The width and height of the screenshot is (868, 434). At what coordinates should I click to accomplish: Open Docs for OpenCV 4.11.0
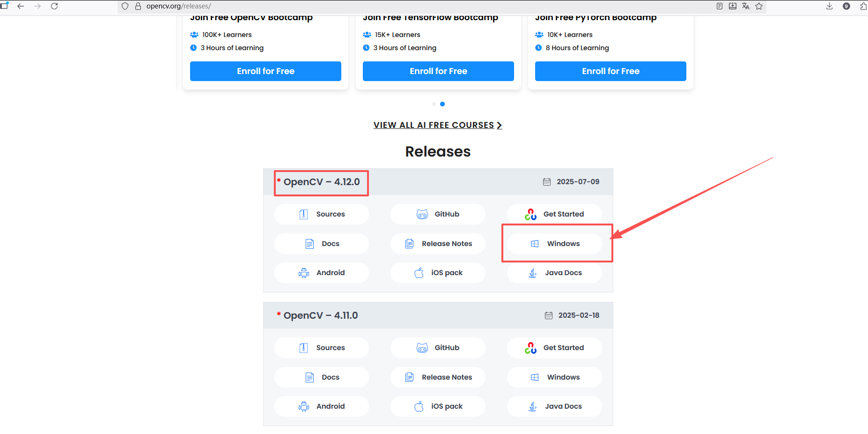(322, 377)
